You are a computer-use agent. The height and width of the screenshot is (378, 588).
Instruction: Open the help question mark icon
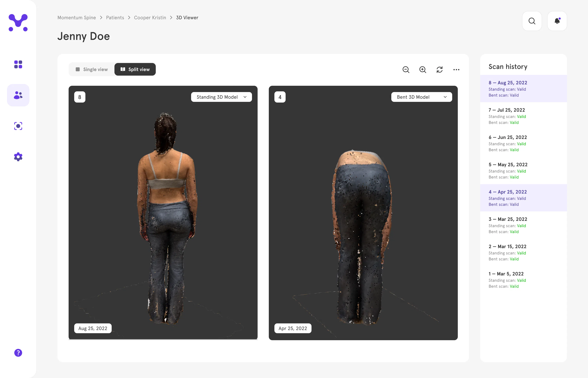[x=18, y=353]
